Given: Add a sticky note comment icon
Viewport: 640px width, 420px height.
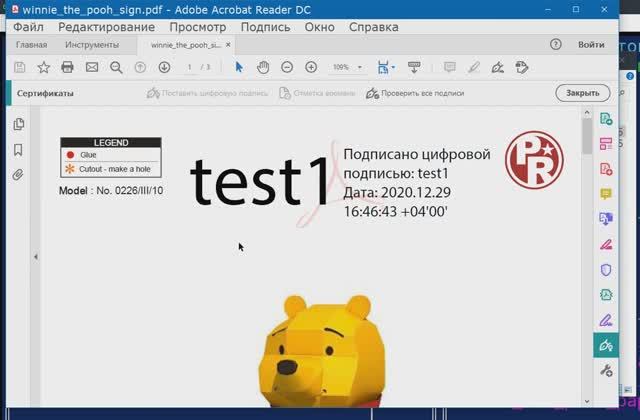Looking at the screenshot, I should pyautogui.click(x=450, y=67).
